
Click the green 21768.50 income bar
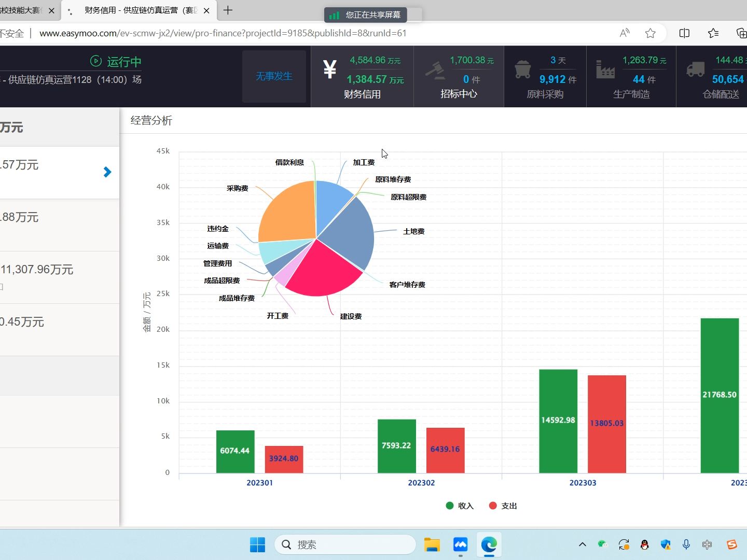pos(720,396)
